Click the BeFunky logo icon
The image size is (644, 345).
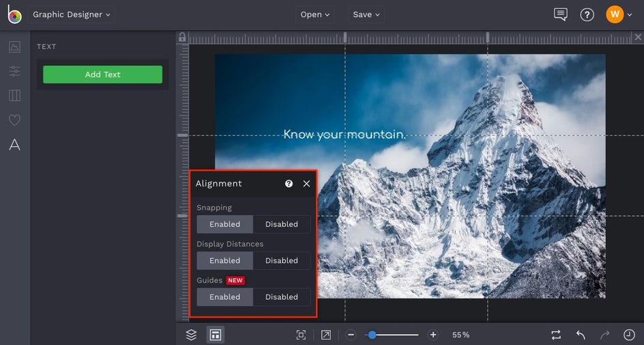point(14,15)
